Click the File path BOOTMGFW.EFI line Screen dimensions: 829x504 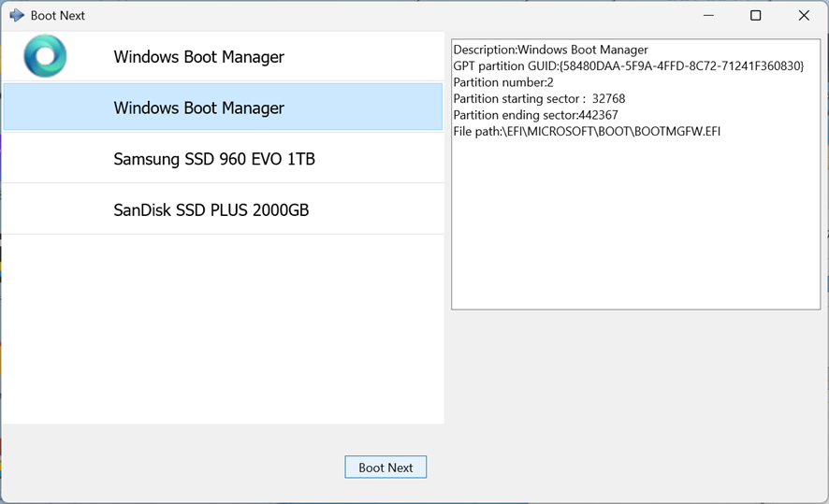[x=587, y=132]
